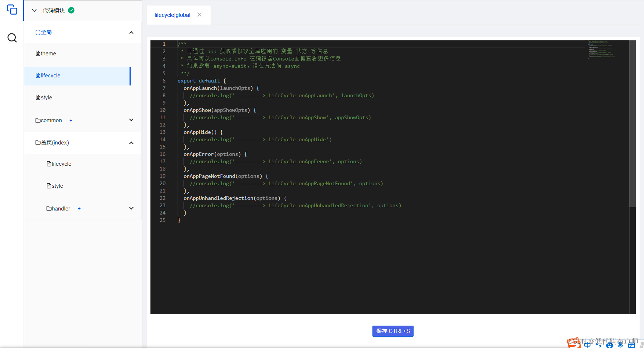Screen dimensions: 644x348
Task: Click the commented console.log for onAppHide
Action: 261,139
